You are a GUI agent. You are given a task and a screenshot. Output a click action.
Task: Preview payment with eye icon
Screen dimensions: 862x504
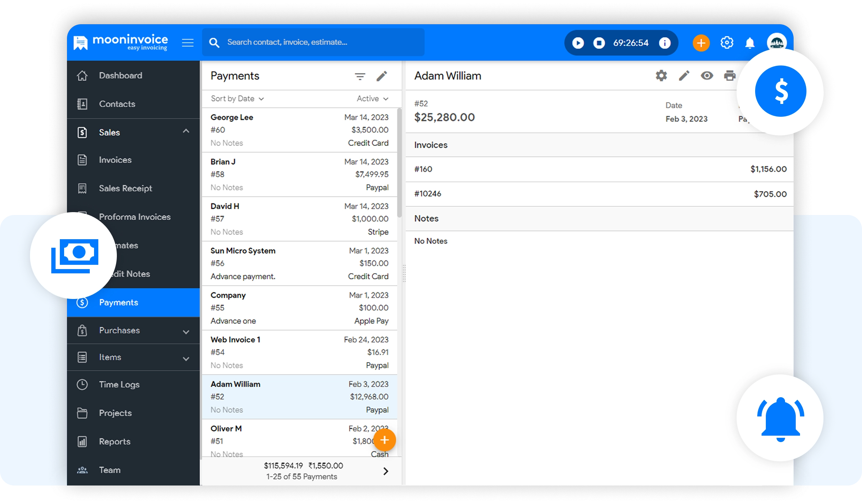[707, 76]
